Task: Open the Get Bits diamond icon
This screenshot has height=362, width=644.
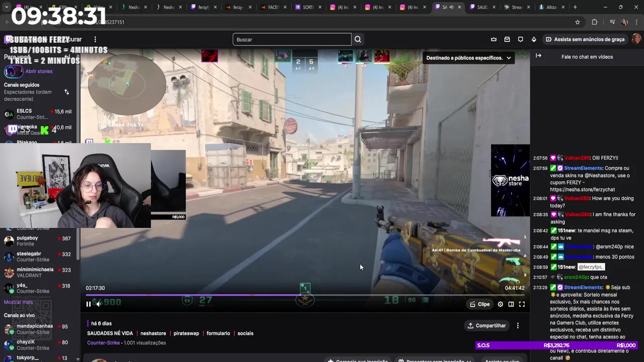Action: tap(534, 39)
